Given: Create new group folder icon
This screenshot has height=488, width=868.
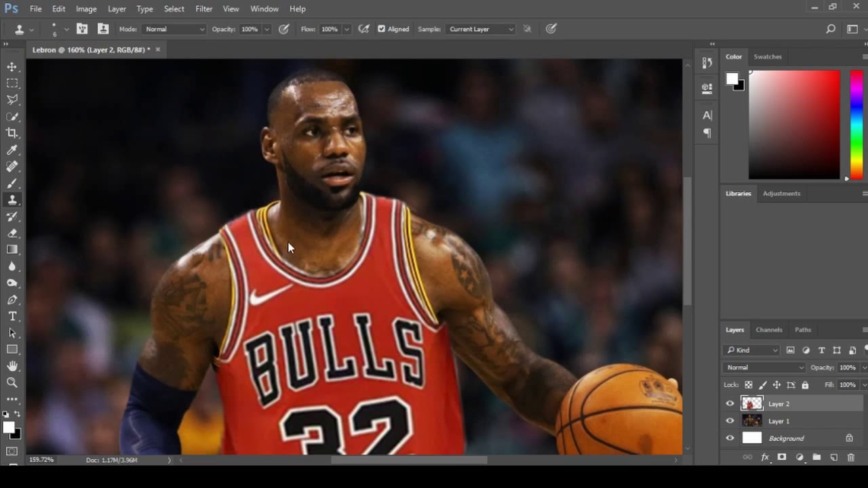Looking at the screenshot, I should click(x=816, y=457).
